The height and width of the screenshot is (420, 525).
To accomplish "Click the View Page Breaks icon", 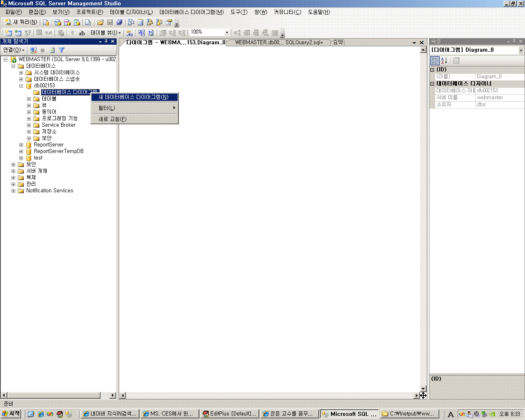I will pos(142,33).
